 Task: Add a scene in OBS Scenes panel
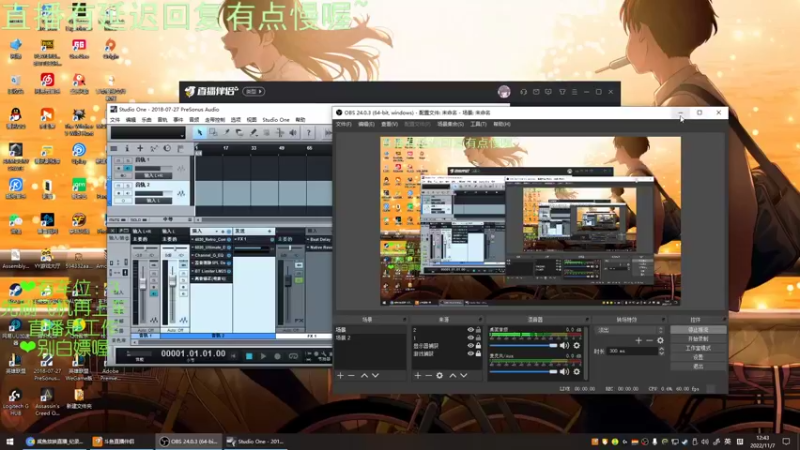click(x=340, y=376)
